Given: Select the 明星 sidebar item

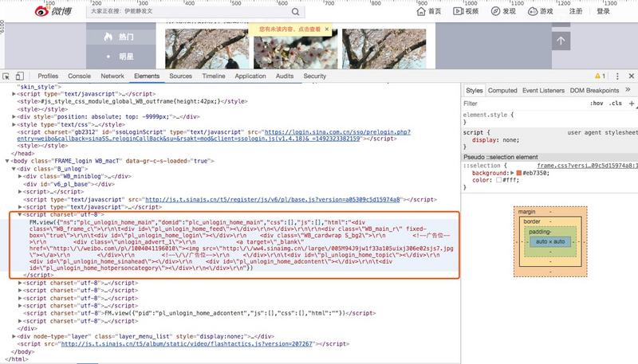Looking at the screenshot, I should point(121,57).
